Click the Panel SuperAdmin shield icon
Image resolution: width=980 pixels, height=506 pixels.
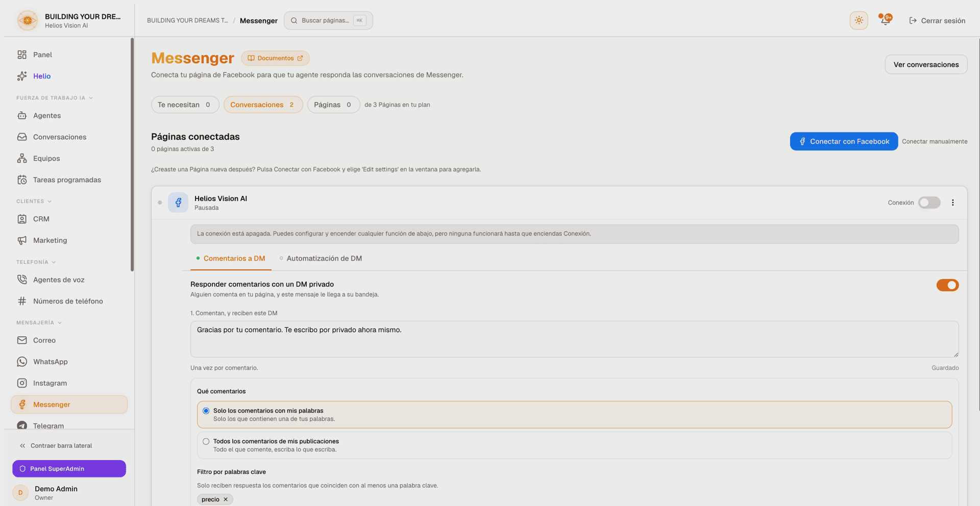(22, 469)
